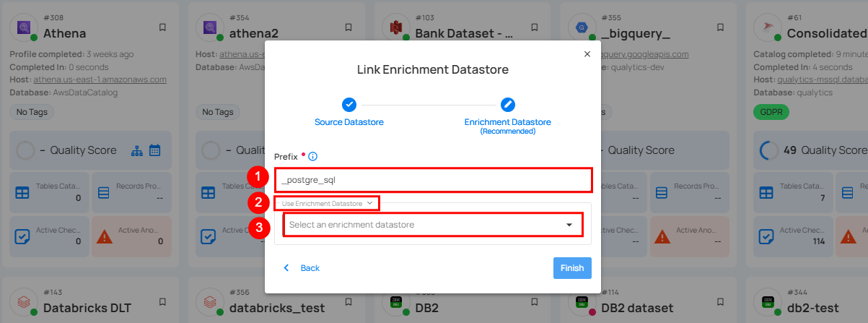This screenshot has height=323, width=868.
Task: Click the Prefix info icon
Action: (313, 156)
